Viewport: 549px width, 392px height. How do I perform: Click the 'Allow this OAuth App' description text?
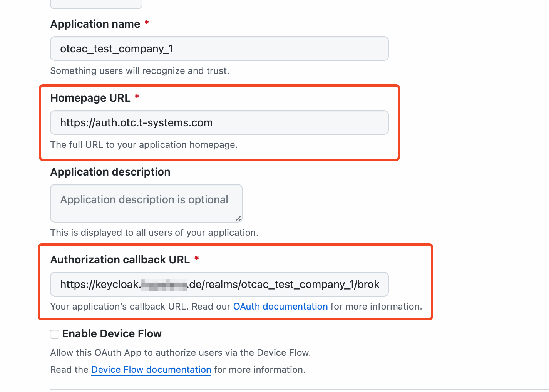[x=180, y=353]
